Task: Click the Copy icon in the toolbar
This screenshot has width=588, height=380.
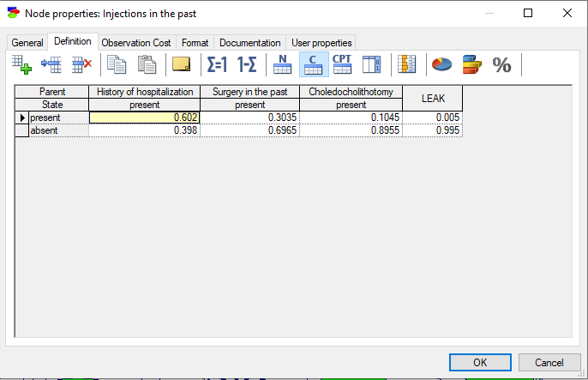Action: coord(117,64)
